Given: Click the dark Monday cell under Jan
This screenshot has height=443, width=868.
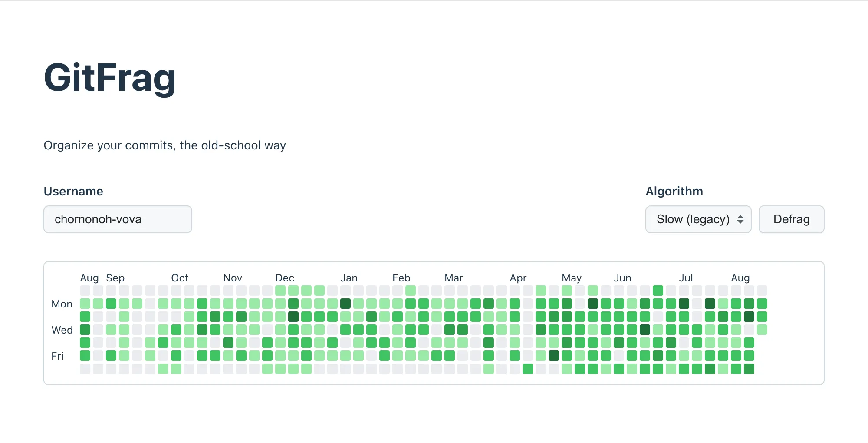Looking at the screenshot, I should tap(345, 304).
